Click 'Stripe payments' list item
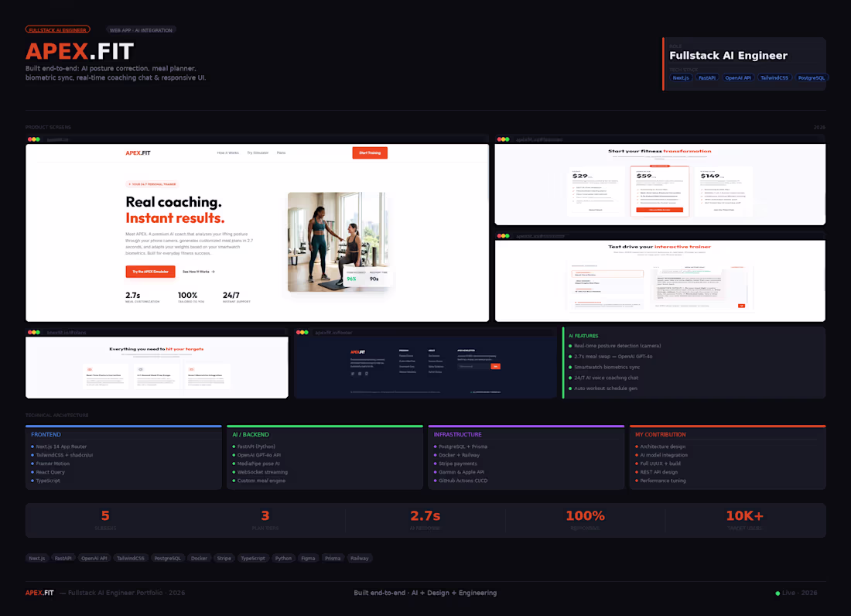 coord(457,464)
